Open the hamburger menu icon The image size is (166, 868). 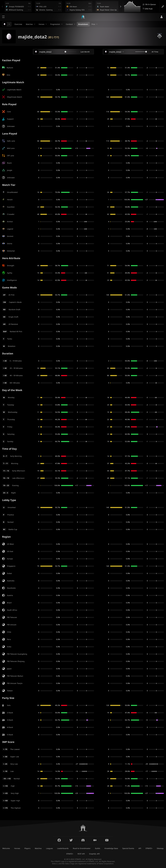click(x=3, y=17)
